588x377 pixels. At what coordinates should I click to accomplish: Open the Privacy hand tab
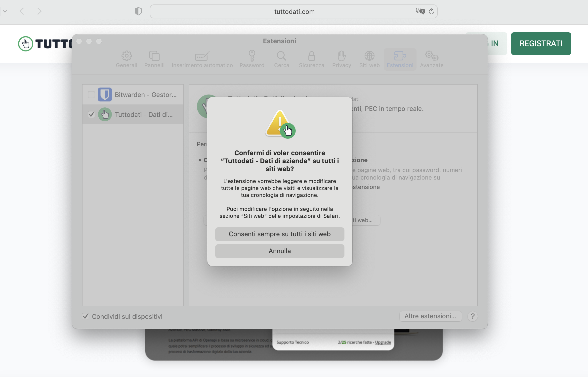pos(341,59)
